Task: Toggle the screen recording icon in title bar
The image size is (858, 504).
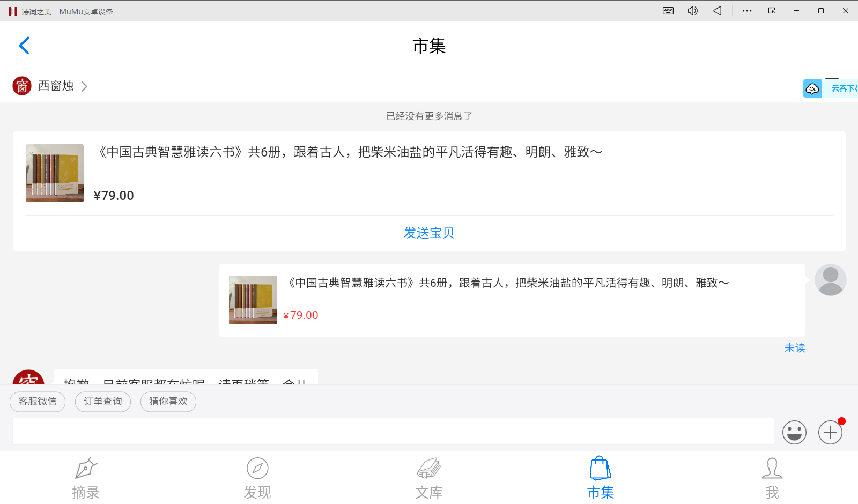Action: (x=771, y=11)
